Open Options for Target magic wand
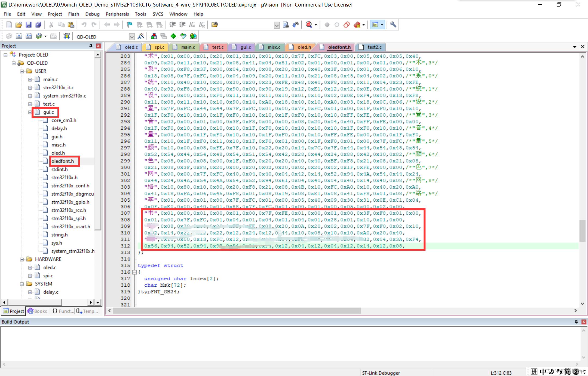Image resolution: width=588 pixels, height=376 pixels. [x=141, y=36]
